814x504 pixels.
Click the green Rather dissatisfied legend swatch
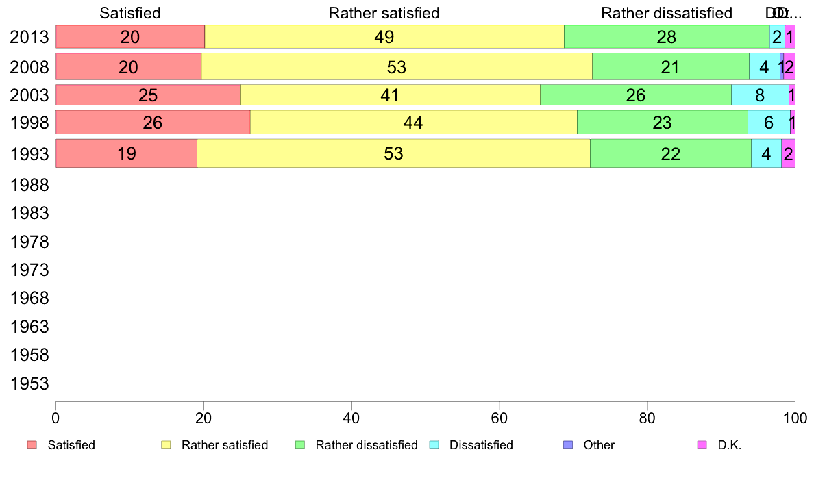pyautogui.click(x=299, y=445)
